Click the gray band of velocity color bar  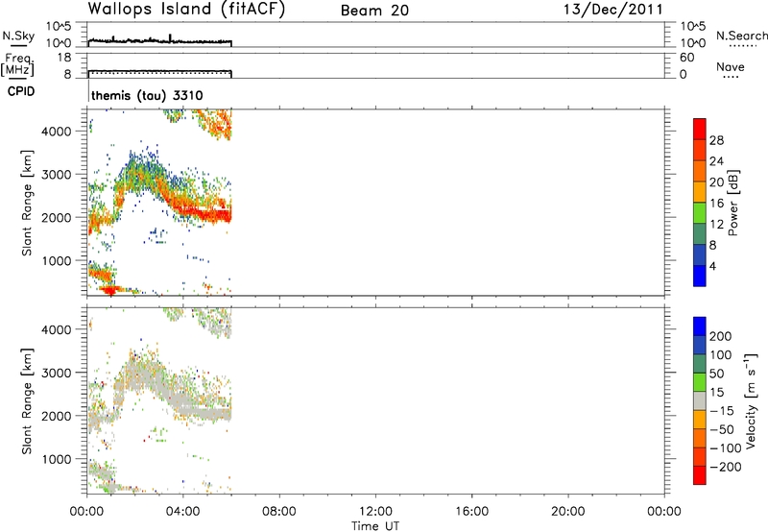[700, 400]
